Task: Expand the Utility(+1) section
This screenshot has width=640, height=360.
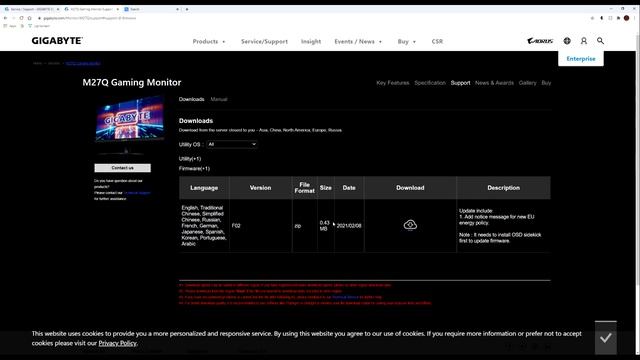Action: click(190, 159)
